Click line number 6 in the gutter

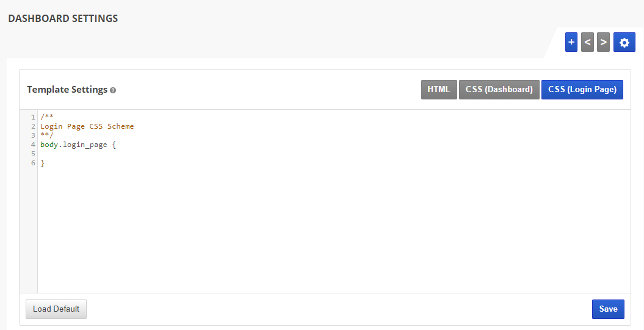[32, 163]
